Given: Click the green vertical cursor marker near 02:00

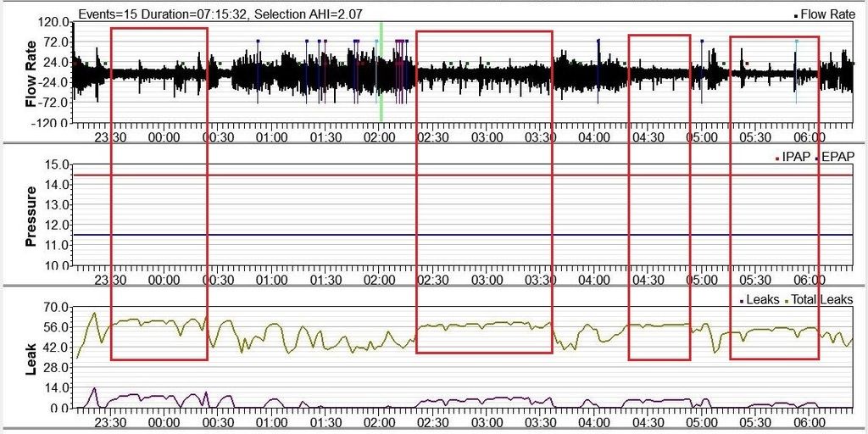Looking at the screenshot, I should point(381,72).
